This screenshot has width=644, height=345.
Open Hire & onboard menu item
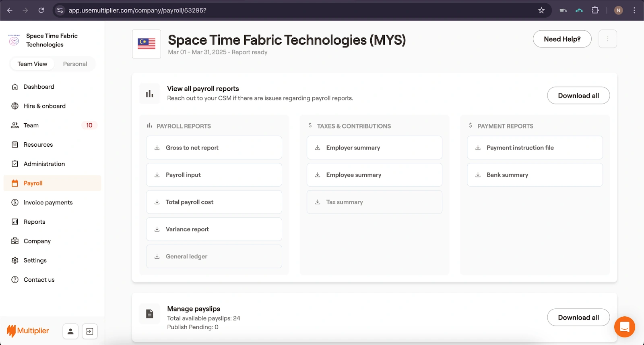52,106
